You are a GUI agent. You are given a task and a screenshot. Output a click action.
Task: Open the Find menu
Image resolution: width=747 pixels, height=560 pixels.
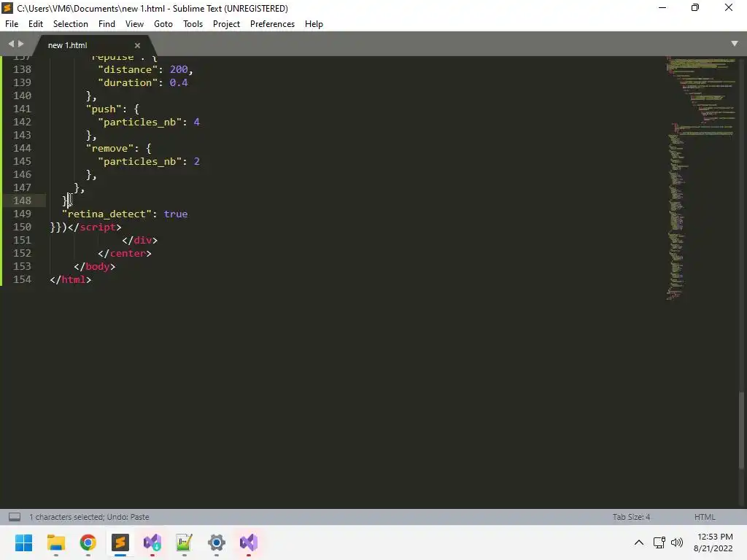[x=107, y=24]
